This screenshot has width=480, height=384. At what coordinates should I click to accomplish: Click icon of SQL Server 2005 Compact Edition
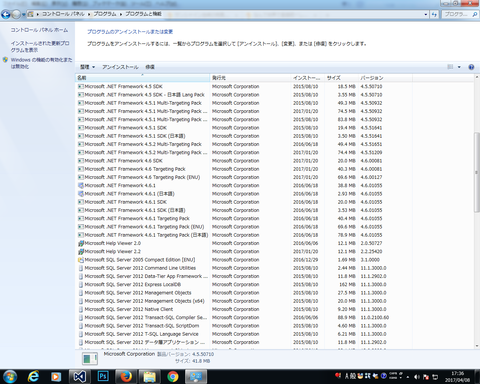pyautogui.click(x=81, y=260)
